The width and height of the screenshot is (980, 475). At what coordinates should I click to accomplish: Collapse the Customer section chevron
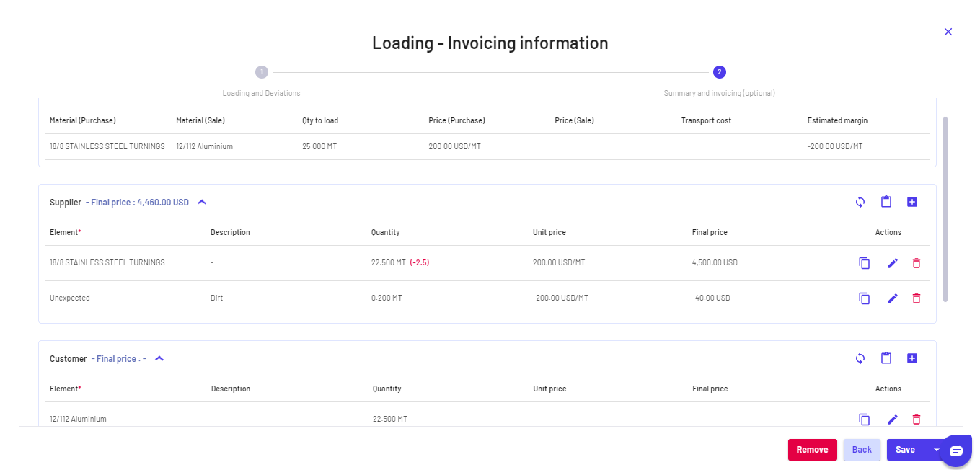tap(159, 359)
